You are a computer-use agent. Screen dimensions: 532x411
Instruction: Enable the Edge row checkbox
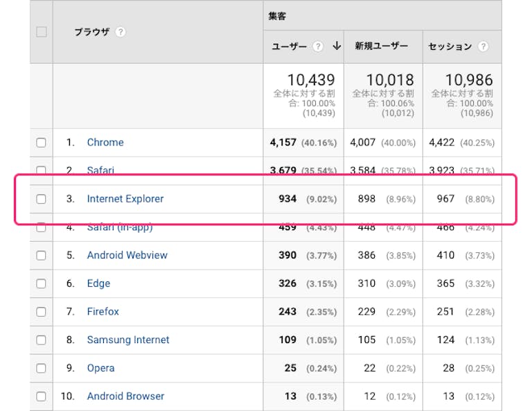[x=41, y=283]
